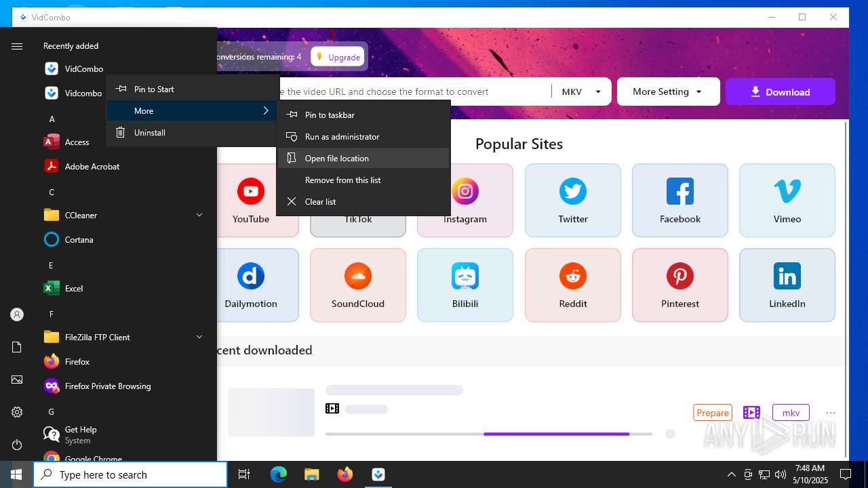This screenshot has width=868, height=488.
Task: Open Settings gear in Start sidebar
Action: [17, 412]
